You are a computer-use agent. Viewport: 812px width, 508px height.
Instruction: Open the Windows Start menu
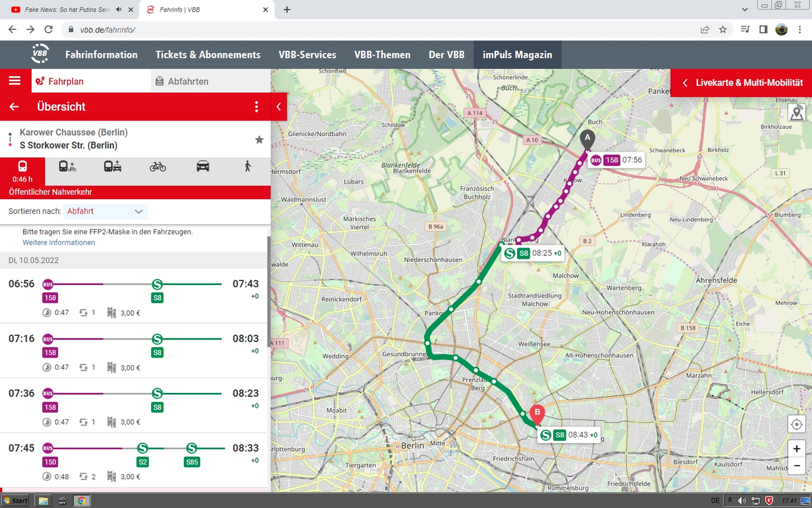click(16, 501)
